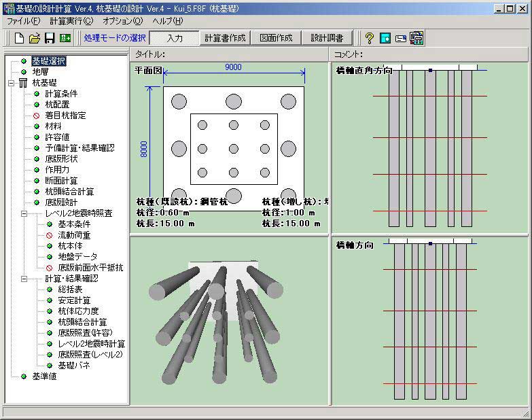
Task: Open the オプション(O) menu
Action: point(123,21)
